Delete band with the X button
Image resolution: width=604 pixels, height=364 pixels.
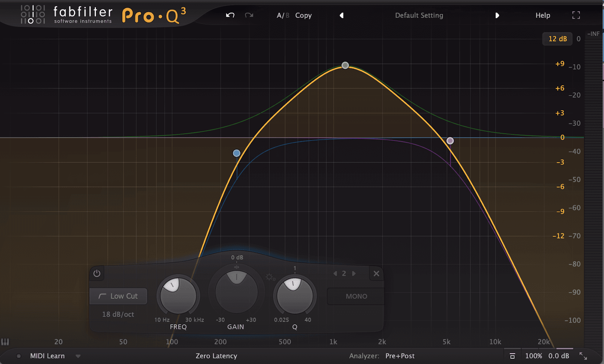(x=376, y=273)
